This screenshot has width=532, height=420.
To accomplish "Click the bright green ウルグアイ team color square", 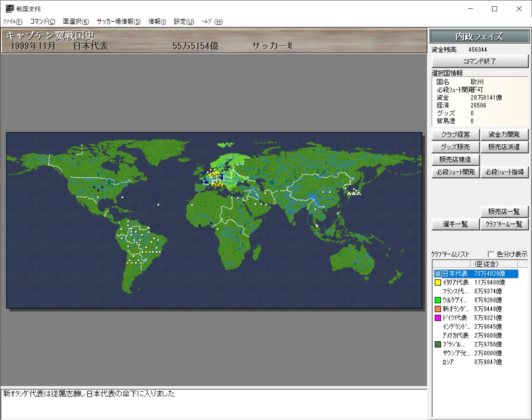I will [x=438, y=300].
